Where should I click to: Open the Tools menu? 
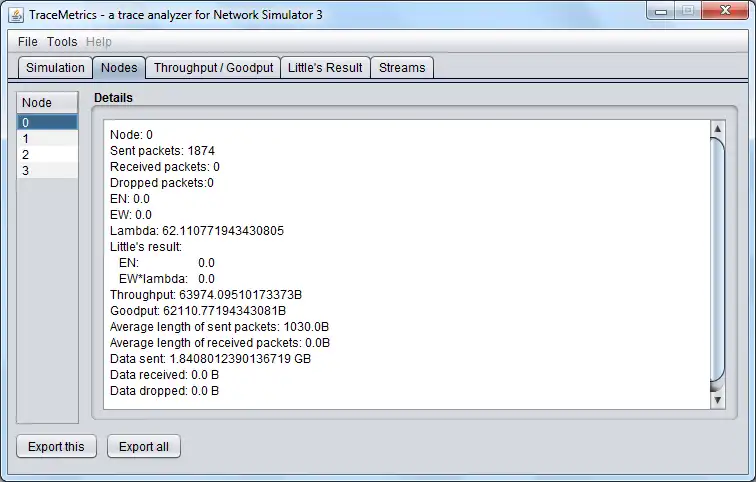point(62,42)
